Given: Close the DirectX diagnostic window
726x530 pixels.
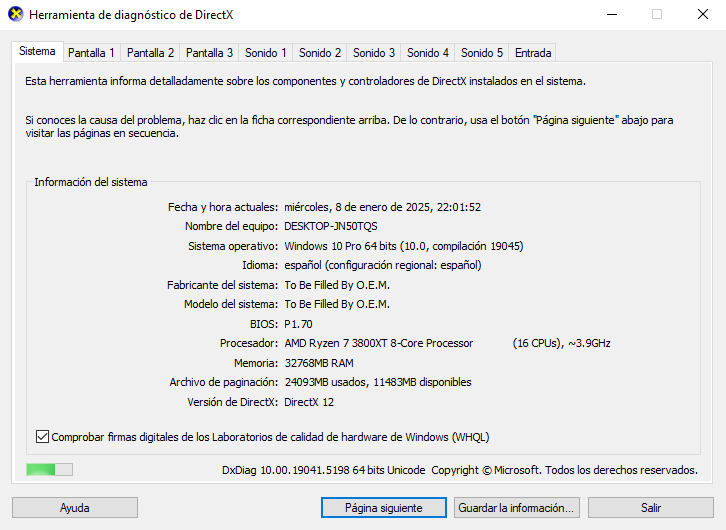Looking at the screenshot, I should 703,14.
